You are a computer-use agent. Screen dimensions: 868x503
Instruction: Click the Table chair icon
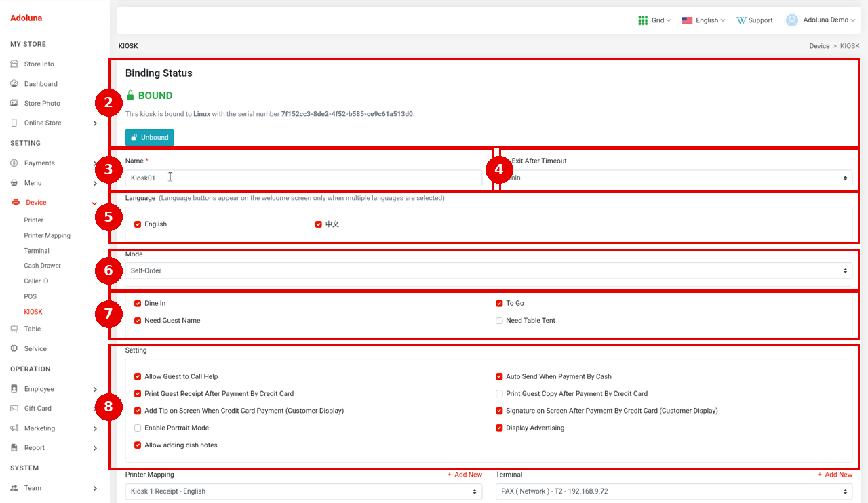(x=14, y=329)
